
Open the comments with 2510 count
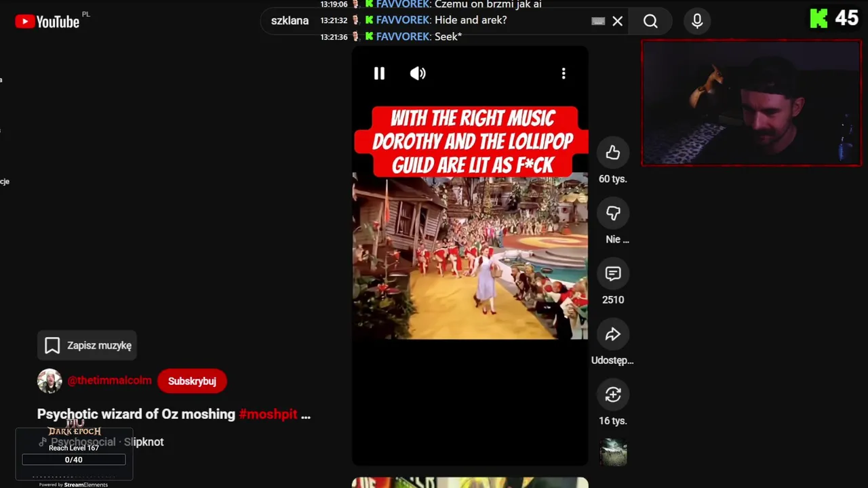[613, 273]
